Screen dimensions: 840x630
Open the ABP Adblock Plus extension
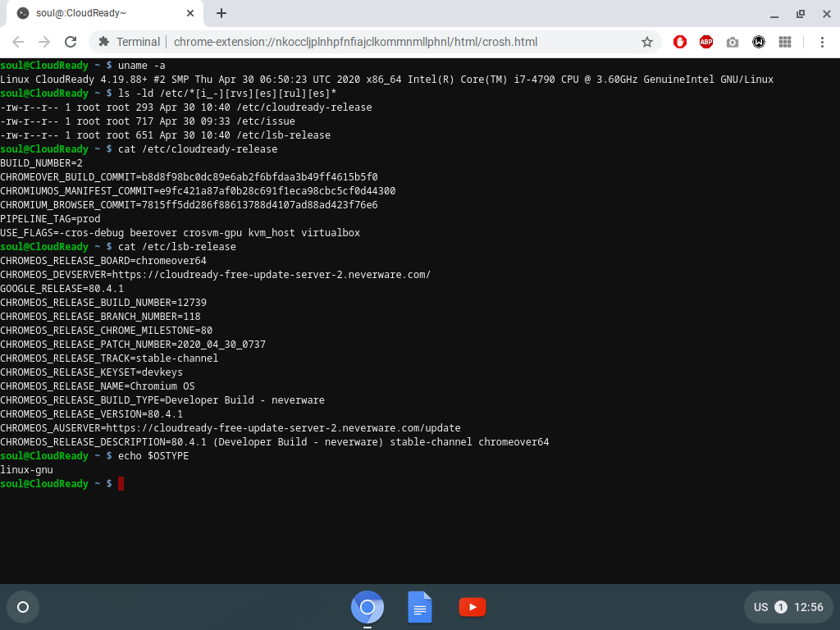[706, 42]
